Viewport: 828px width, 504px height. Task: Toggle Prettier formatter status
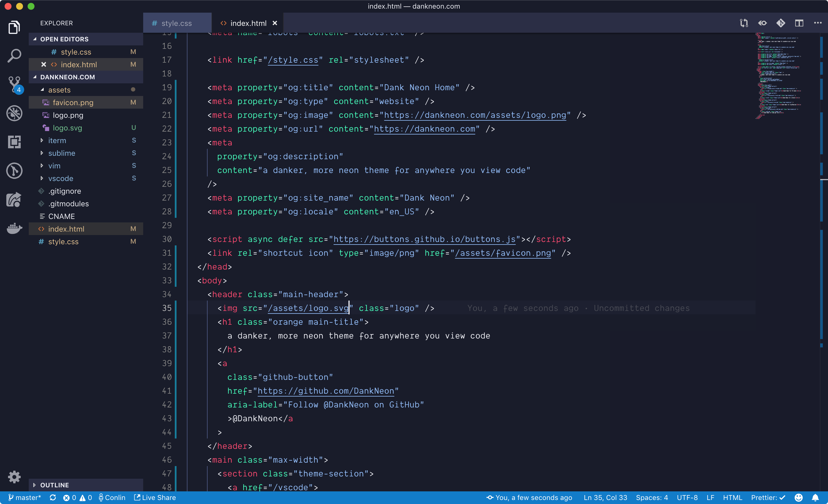[x=768, y=498]
